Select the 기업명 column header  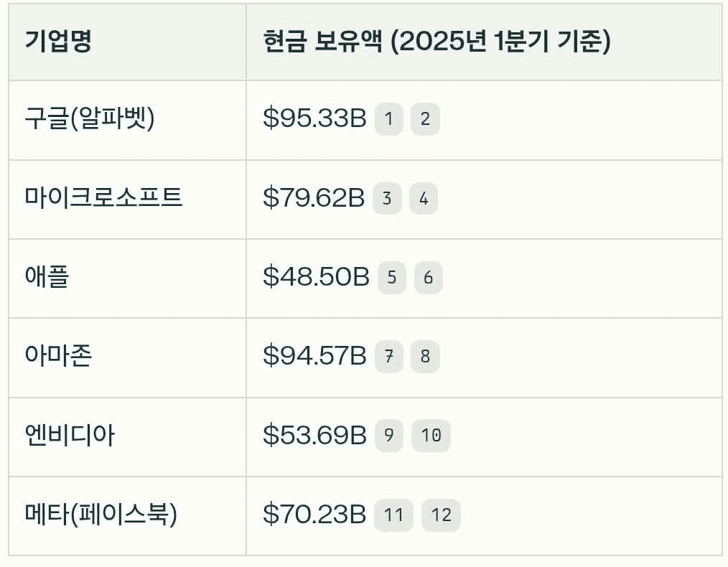pyautogui.click(x=127, y=42)
